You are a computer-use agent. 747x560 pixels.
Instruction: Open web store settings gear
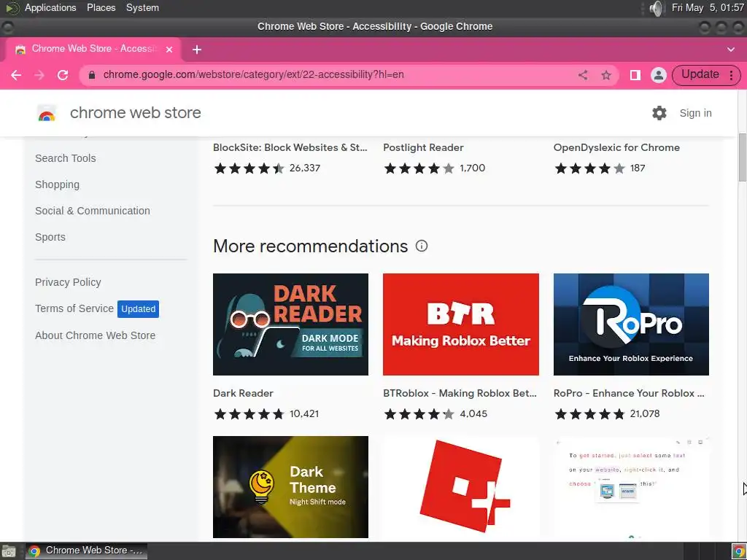pos(659,113)
